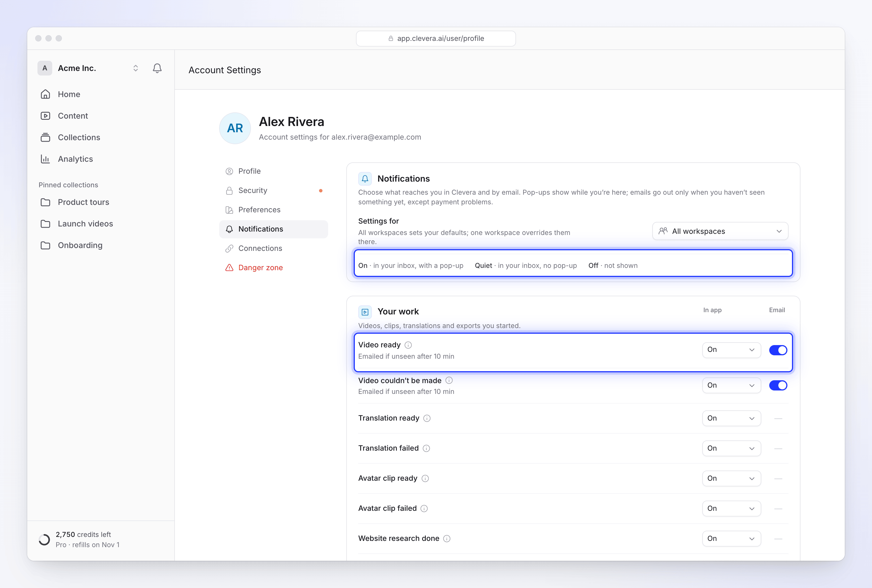Open Analytics in the sidebar

pyautogui.click(x=101, y=159)
